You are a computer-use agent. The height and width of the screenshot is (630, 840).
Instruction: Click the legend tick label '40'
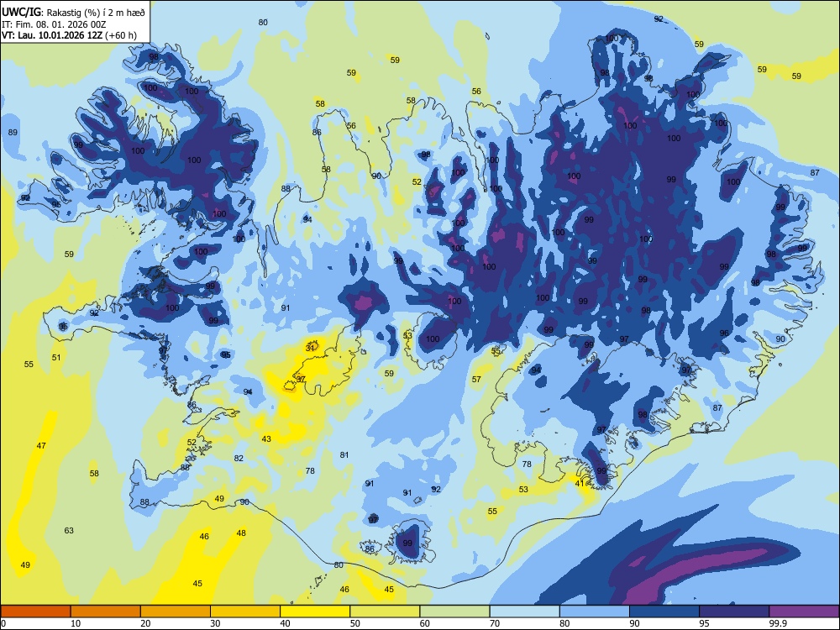coord(286,623)
